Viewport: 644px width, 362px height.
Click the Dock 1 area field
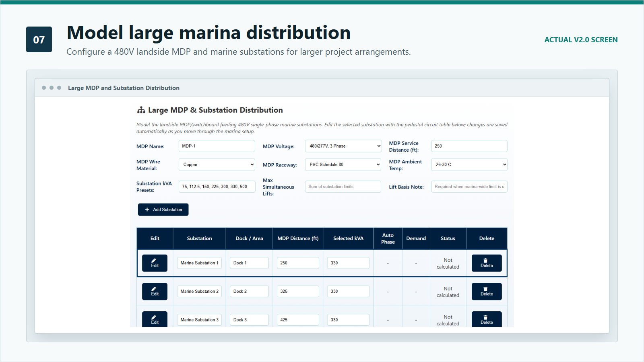(x=249, y=263)
